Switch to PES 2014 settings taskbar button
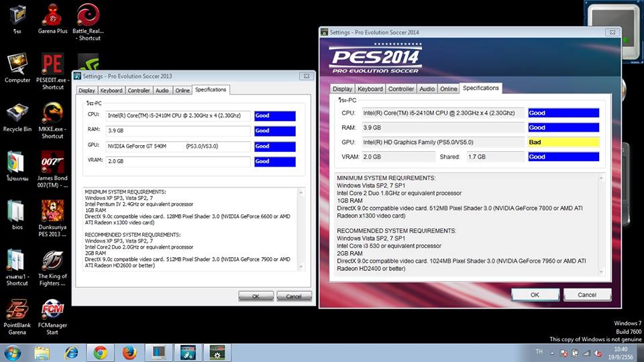Image resolution: width=644 pixels, height=362 pixels. point(217,353)
